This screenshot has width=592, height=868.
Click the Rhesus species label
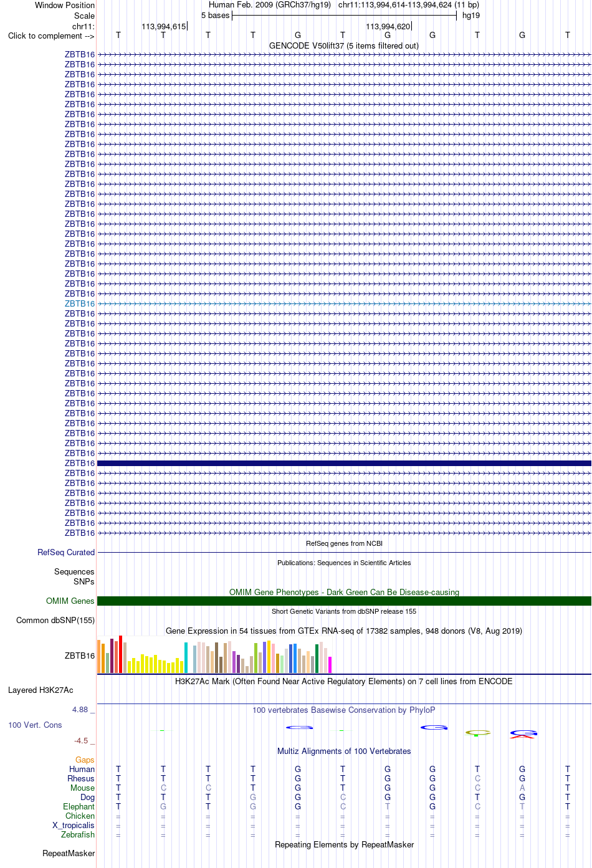(x=81, y=778)
